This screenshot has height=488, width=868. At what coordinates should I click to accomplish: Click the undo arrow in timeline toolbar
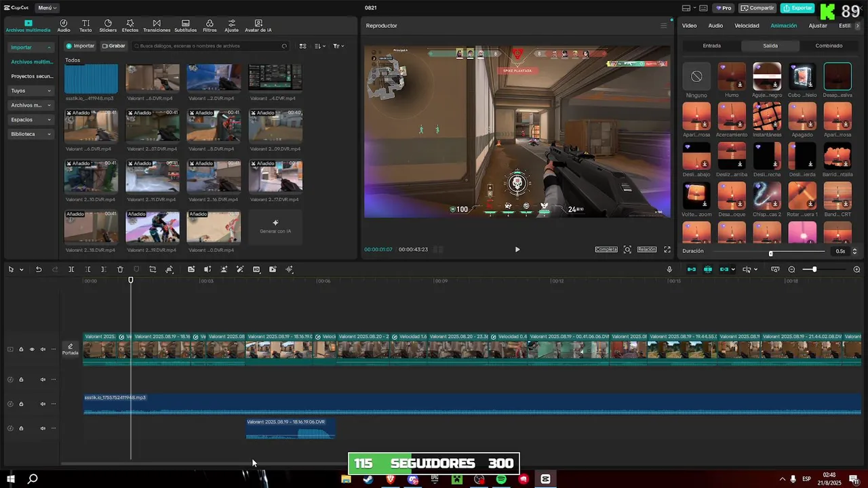pyautogui.click(x=39, y=269)
